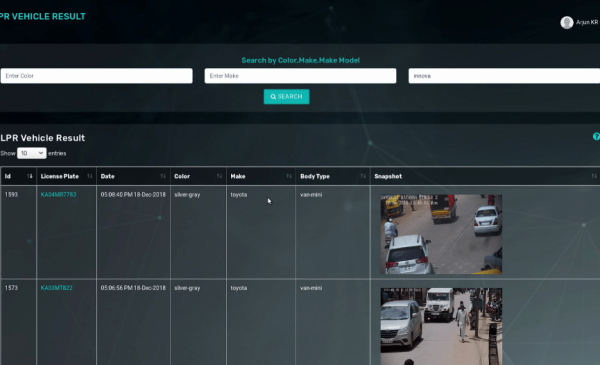Click toyota make in row 1573
This screenshot has width=600, height=365.
239,288
